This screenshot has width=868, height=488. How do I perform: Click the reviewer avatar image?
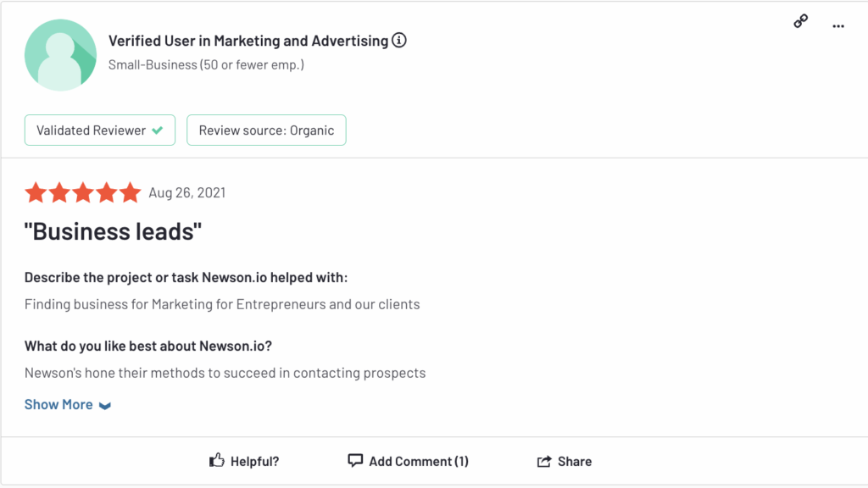click(x=60, y=55)
